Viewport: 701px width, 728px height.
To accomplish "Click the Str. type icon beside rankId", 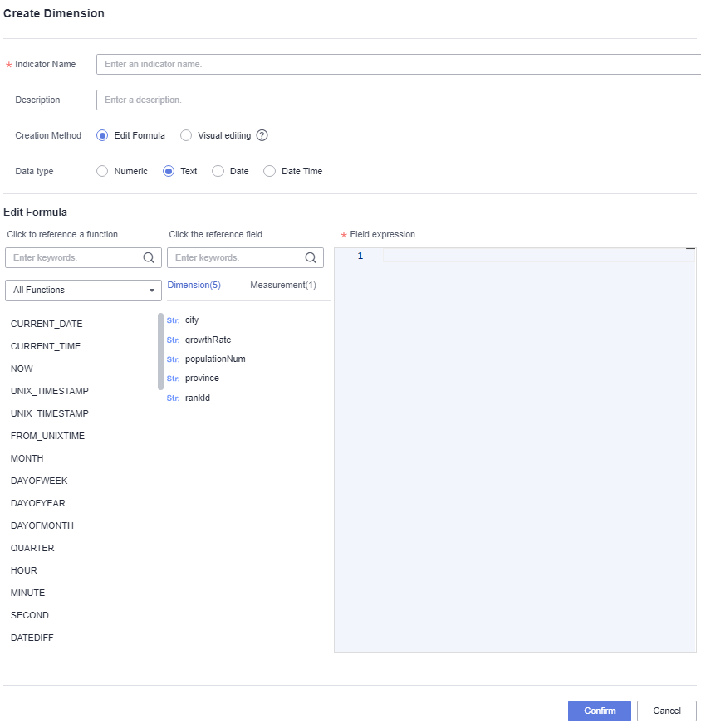I will [x=173, y=398].
